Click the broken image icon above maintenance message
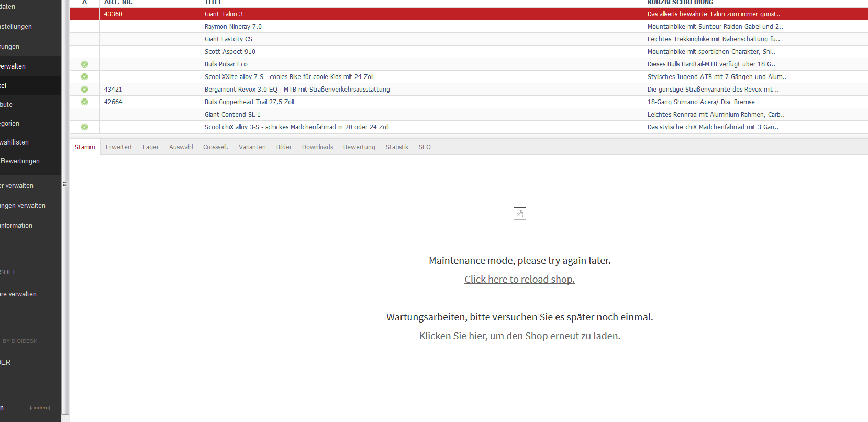The height and width of the screenshot is (422, 868). click(x=519, y=214)
